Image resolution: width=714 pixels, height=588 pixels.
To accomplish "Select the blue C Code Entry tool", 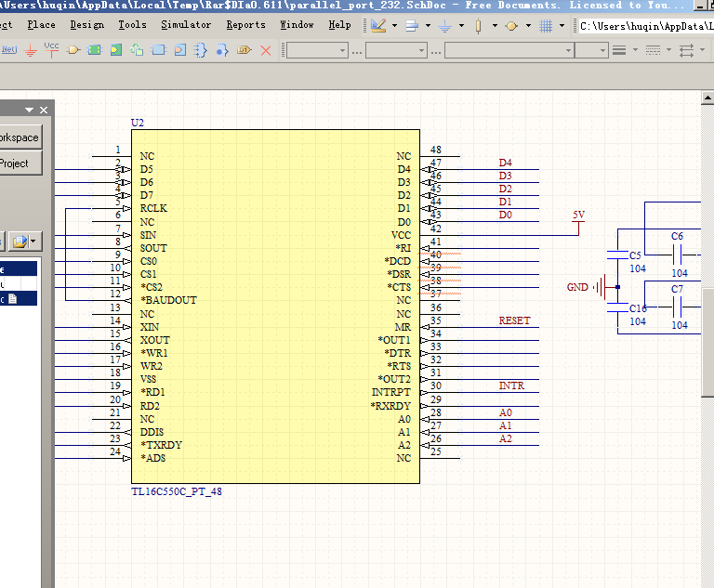I will 180,50.
